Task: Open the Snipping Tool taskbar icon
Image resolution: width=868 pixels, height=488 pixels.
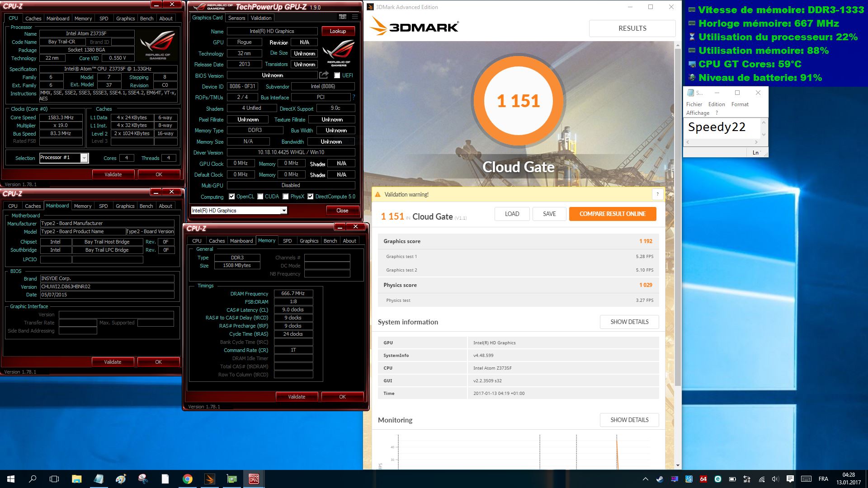Action: pyautogui.click(x=143, y=479)
